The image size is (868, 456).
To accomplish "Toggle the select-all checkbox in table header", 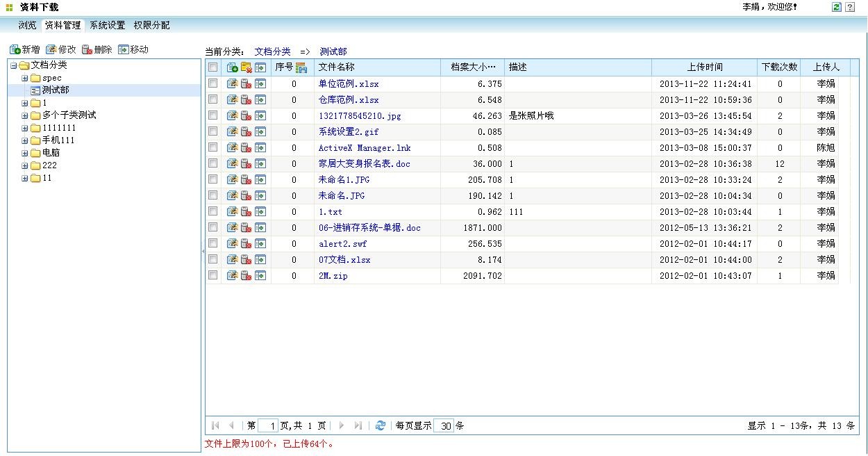I will pos(213,67).
